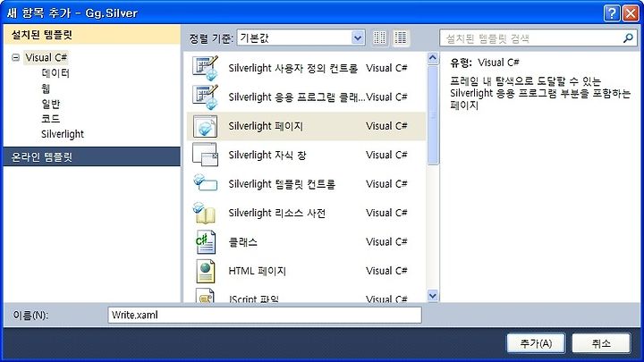Click the template list scrollbar thumb

click(x=433, y=115)
